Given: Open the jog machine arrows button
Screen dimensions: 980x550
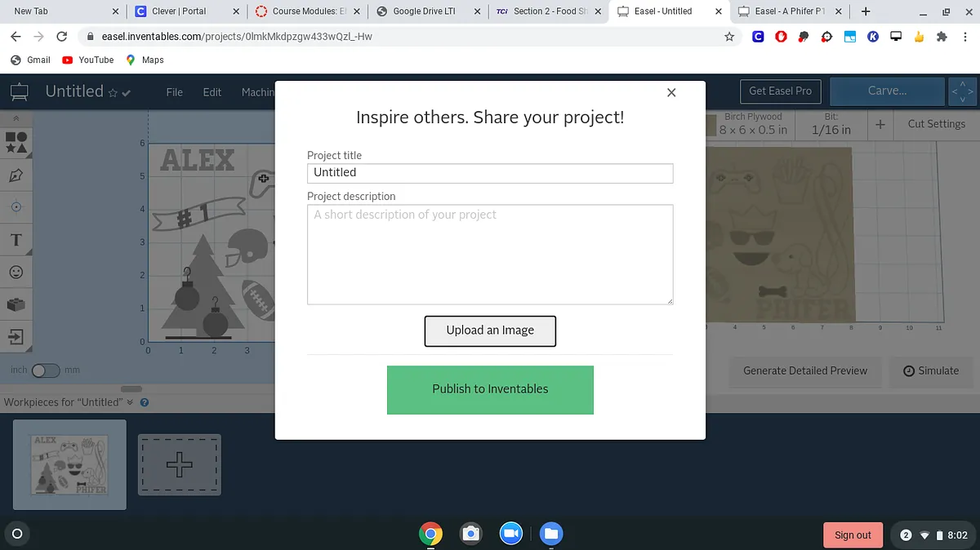Looking at the screenshot, I should point(962,91).
